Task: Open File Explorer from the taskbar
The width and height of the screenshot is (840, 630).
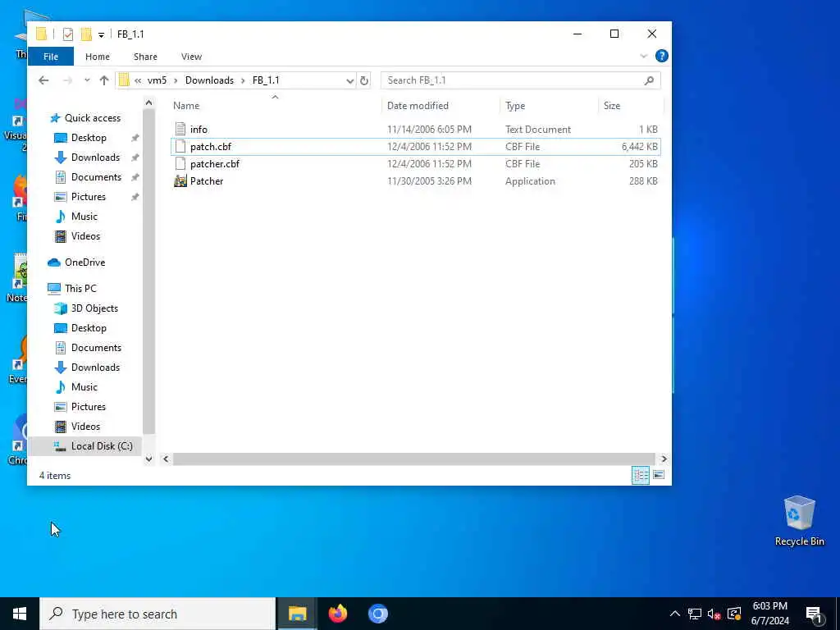Action: 297,614
